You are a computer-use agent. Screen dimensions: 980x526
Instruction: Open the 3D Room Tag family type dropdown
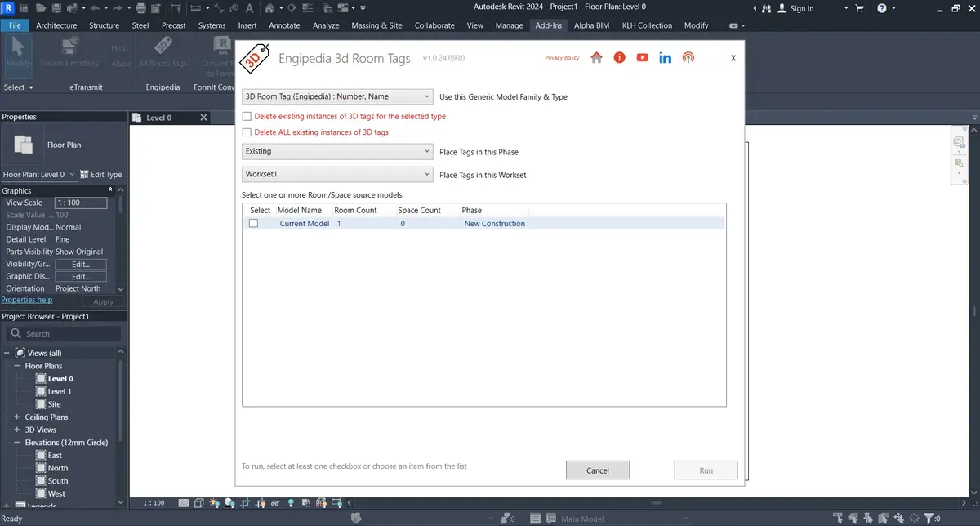click(x=337, y=96)
